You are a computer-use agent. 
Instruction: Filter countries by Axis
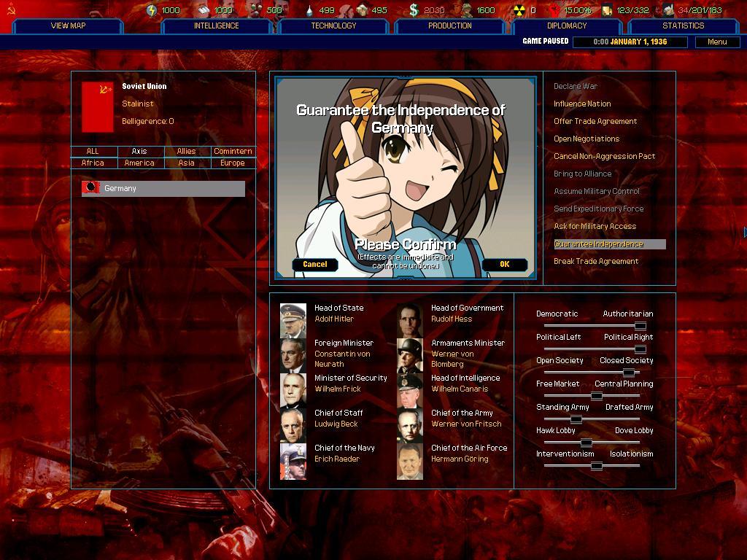139,151
